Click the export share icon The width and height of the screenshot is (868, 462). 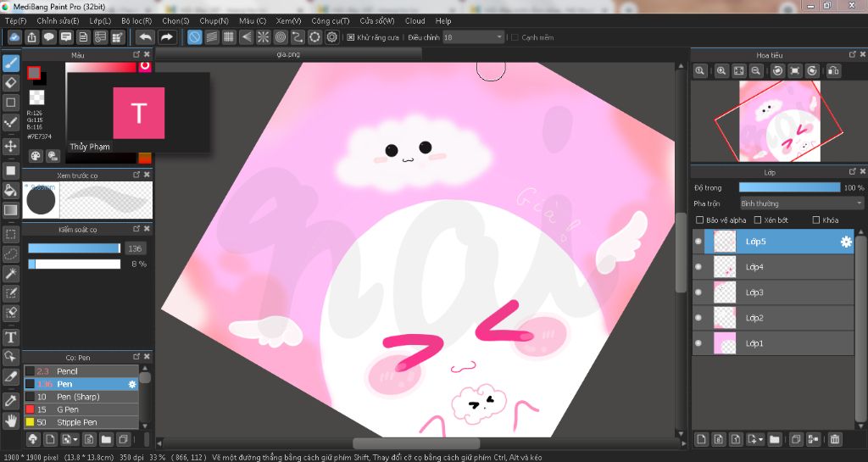coord(31,37)
